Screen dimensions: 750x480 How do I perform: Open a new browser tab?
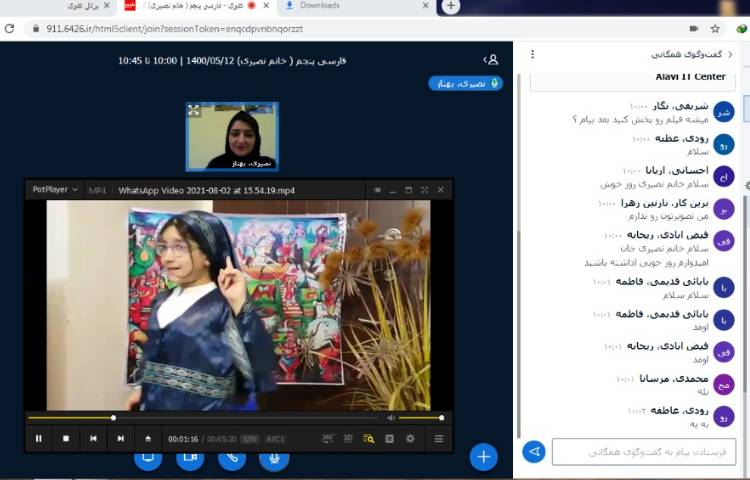[451, 6]
